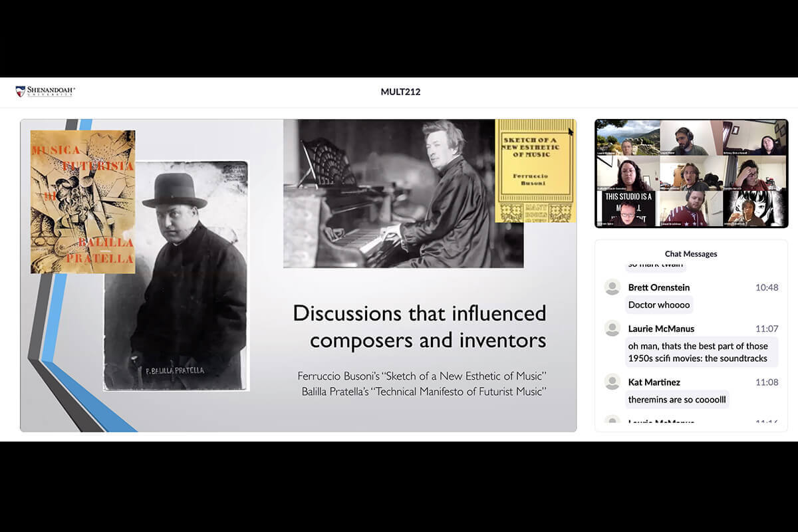Open the "THIS STUDIO IS A" video tile
Image resolution: width=798 pixels, height=532 pixels.
tap(628, 209)
